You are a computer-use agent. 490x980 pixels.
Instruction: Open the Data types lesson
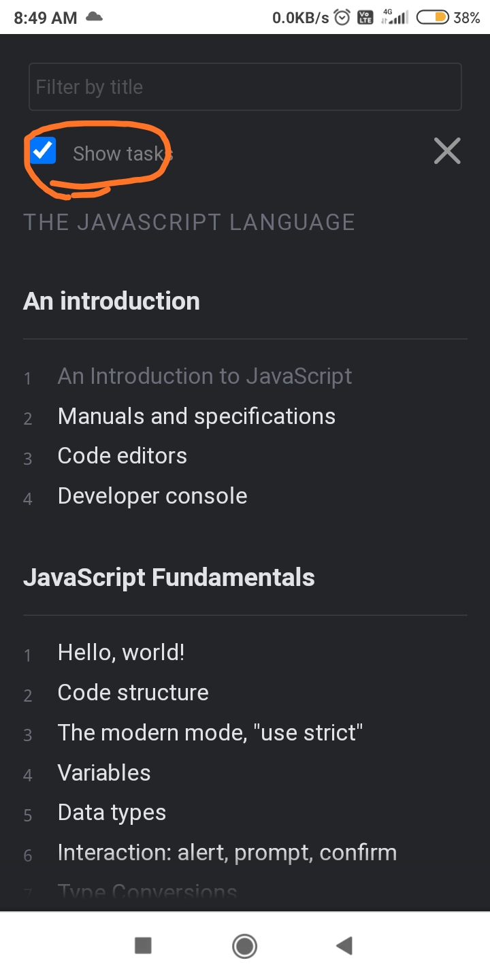pyautogui.click(x=112, y=813)
